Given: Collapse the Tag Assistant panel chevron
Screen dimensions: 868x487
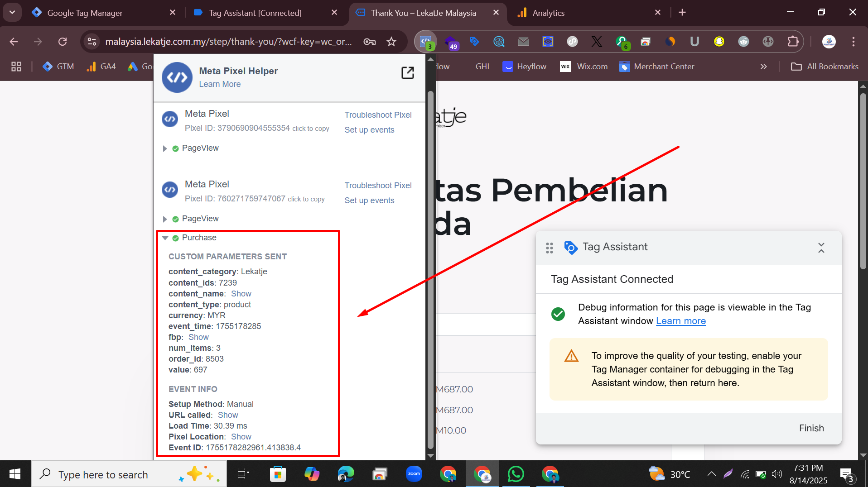Looking at the screenshot, I should (x=821, y=247).
